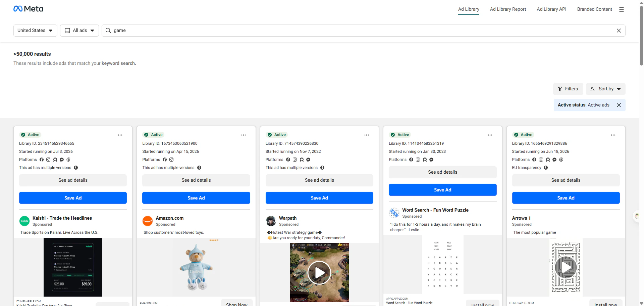Screen dimensions: 644x306
Task: Switch to Ad Library Report
Action: pos(508,9)
